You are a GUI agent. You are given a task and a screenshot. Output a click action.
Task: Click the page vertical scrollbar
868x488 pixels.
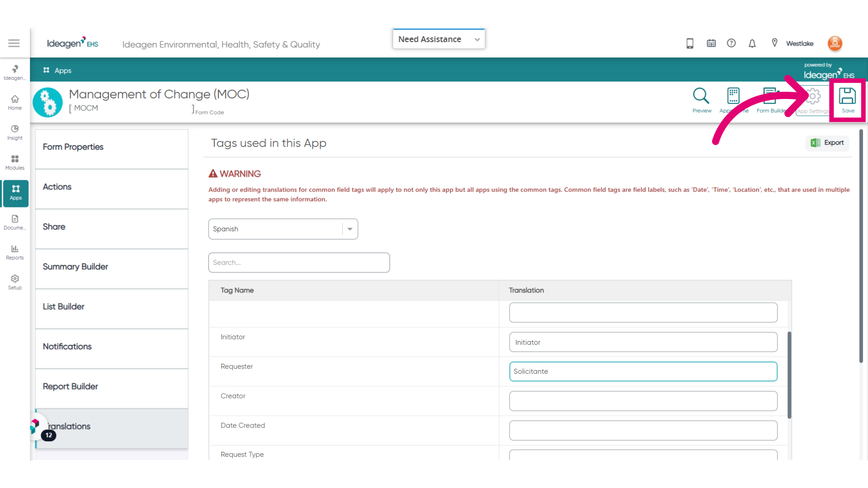861,246
